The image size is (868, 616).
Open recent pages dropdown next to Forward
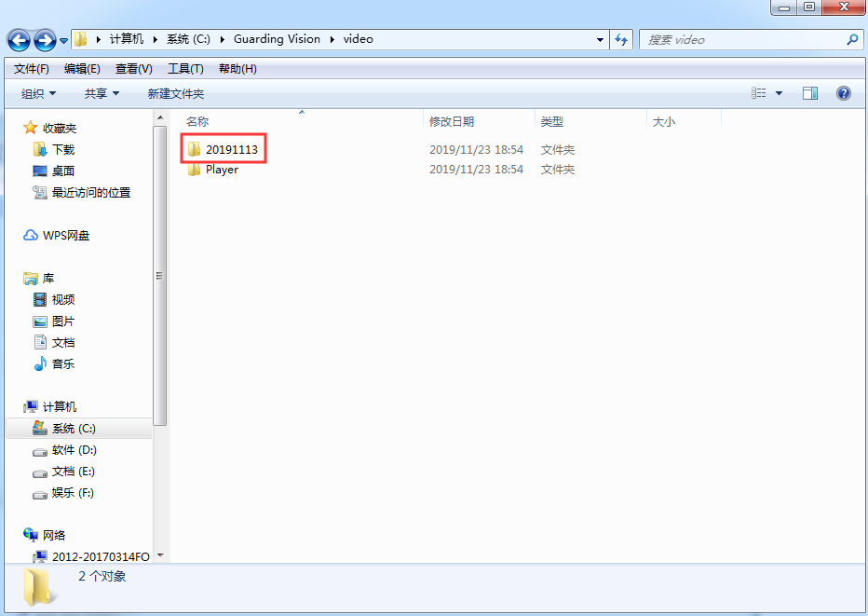coord(63,40)
